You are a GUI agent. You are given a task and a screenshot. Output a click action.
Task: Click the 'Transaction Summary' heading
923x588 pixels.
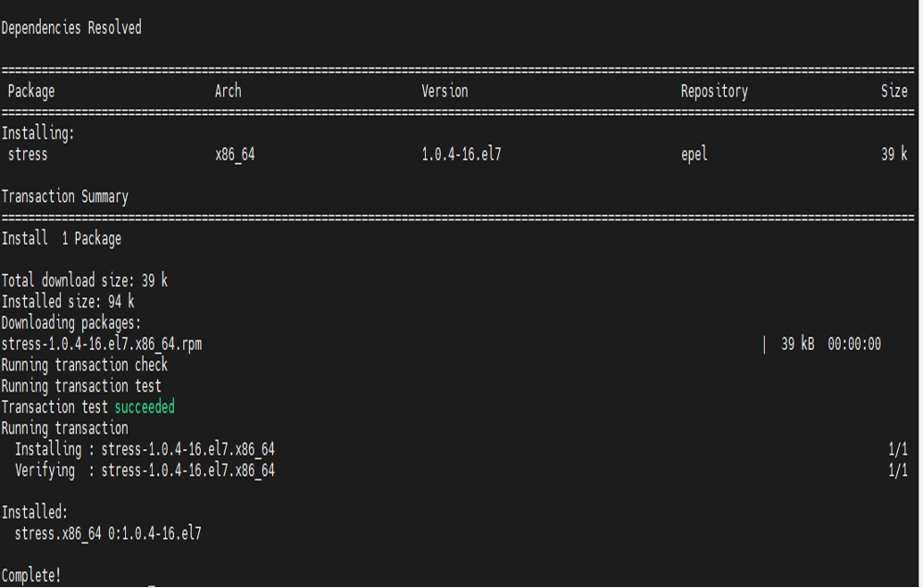[x=65, y=196]
